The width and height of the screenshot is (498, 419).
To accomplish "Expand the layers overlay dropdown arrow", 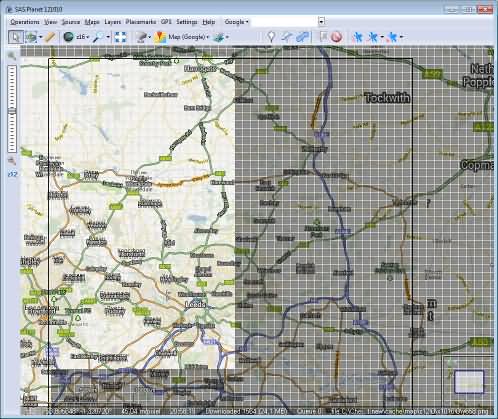I will click(x=227, y=37).
